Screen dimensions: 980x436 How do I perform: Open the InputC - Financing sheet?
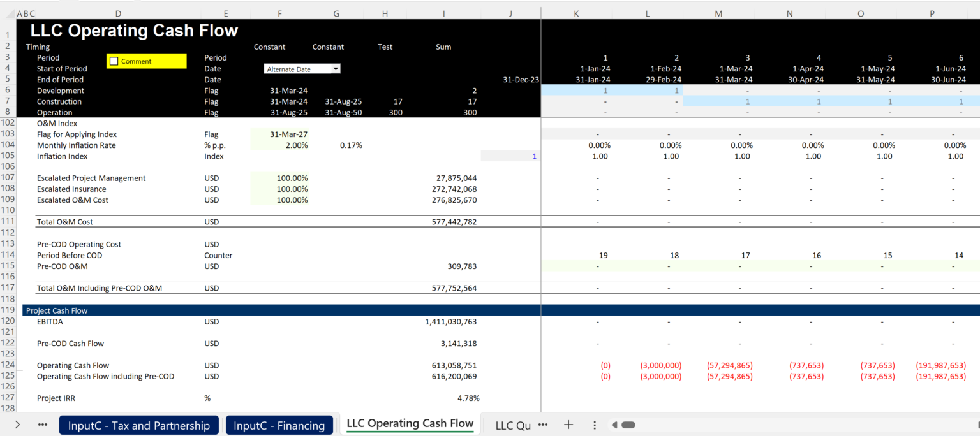pyautogui.click(x=279, y=425)
